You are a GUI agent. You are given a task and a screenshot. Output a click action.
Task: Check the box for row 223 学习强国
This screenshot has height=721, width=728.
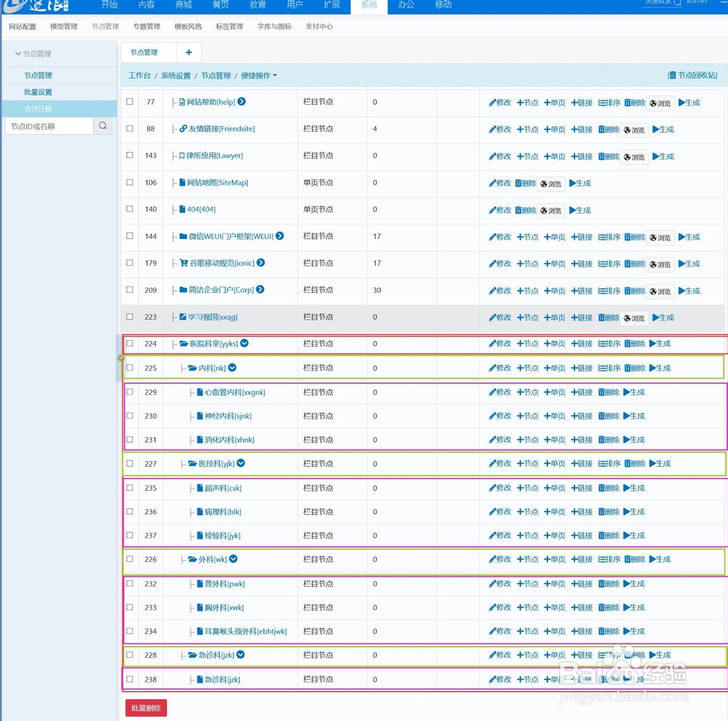[130, 316]
